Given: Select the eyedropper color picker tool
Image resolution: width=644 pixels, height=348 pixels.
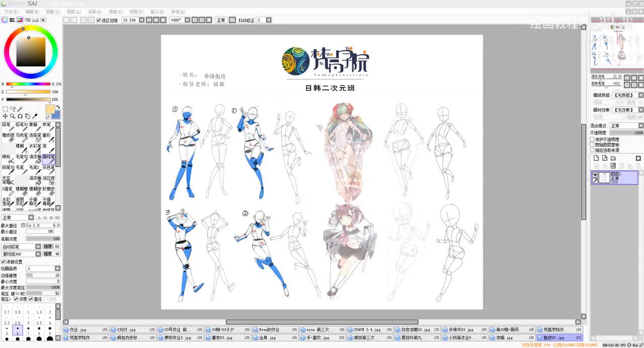Looking at the screenshot, I should click(35, 116).
